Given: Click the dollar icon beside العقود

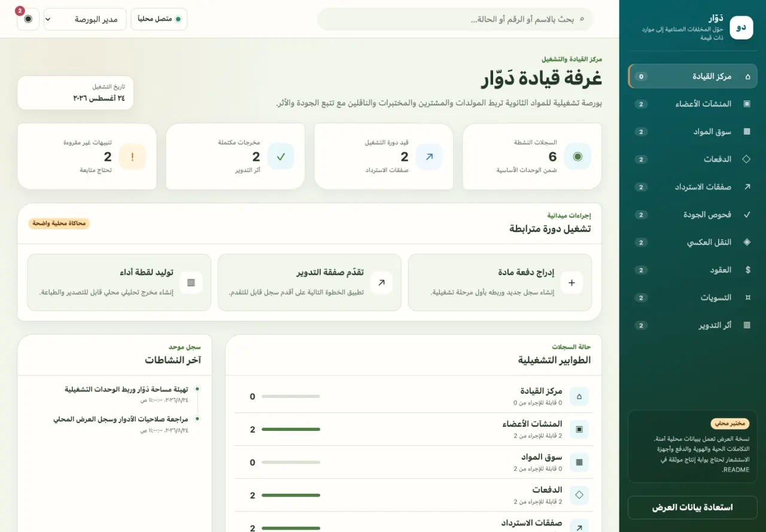Looking at the screenshot, I should (747, 270).
